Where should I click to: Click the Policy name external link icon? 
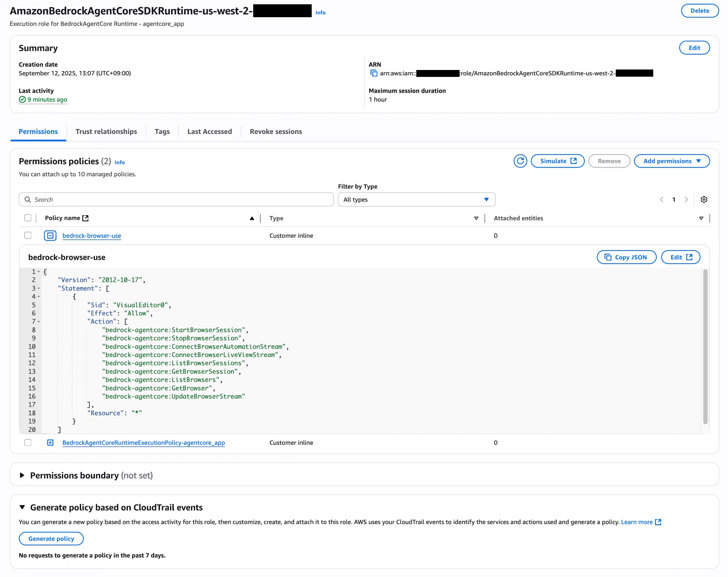pos(86,218)
